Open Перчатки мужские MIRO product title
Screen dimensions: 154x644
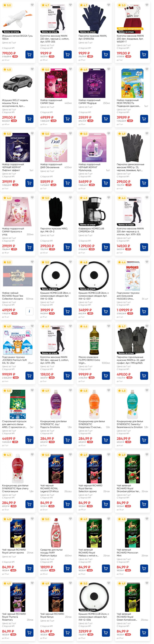54,230
